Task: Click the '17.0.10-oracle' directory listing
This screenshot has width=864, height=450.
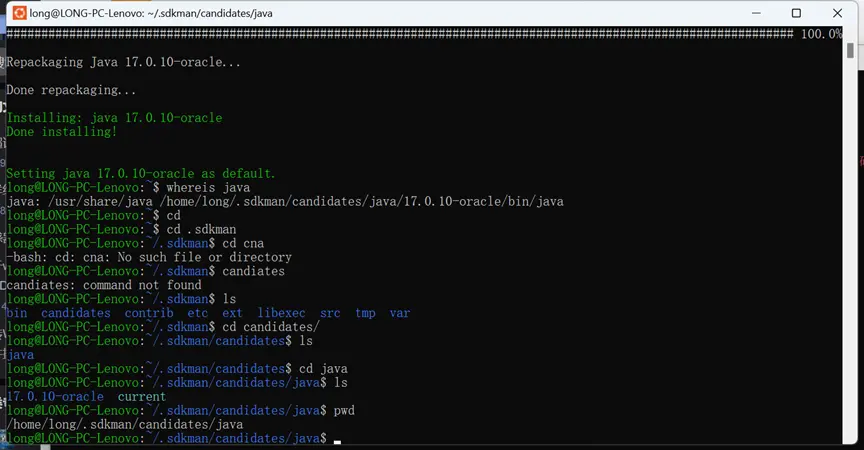Action: pyautogui.click(x=55, y=397)
